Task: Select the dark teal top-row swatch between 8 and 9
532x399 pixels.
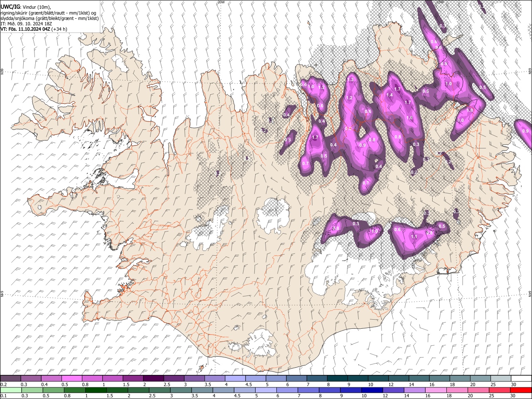Action: tap(337, 378)
